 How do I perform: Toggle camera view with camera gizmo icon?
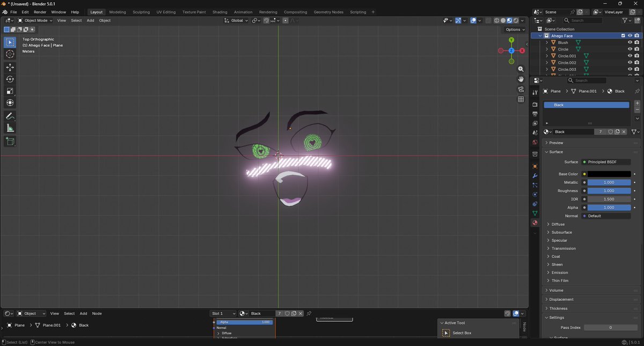521,89
